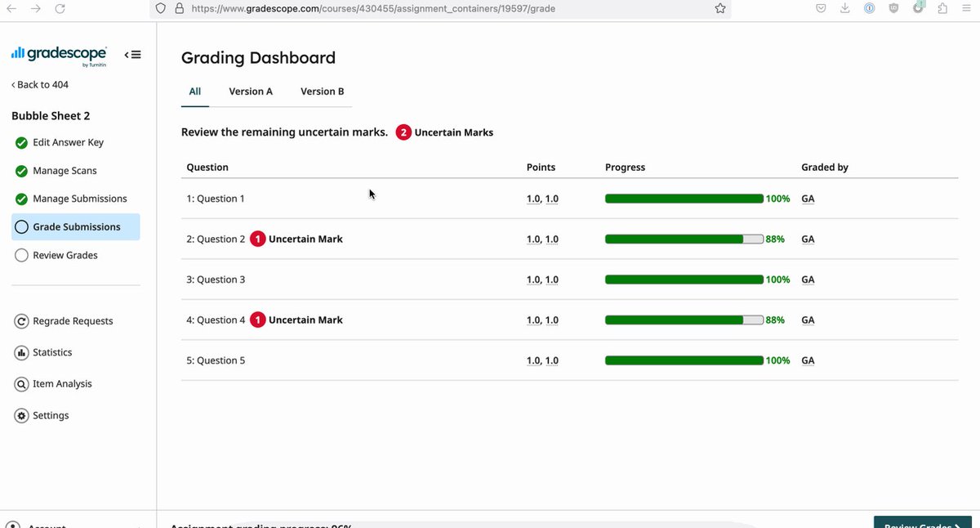Click GA grader initials for Question 5
The image size is (980, 528).
click(x=808, y=360)
